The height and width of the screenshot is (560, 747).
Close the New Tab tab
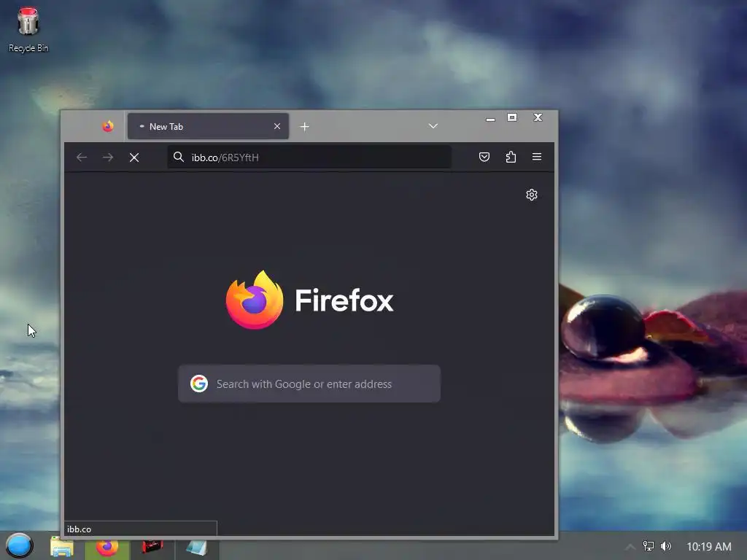point(277,126)
